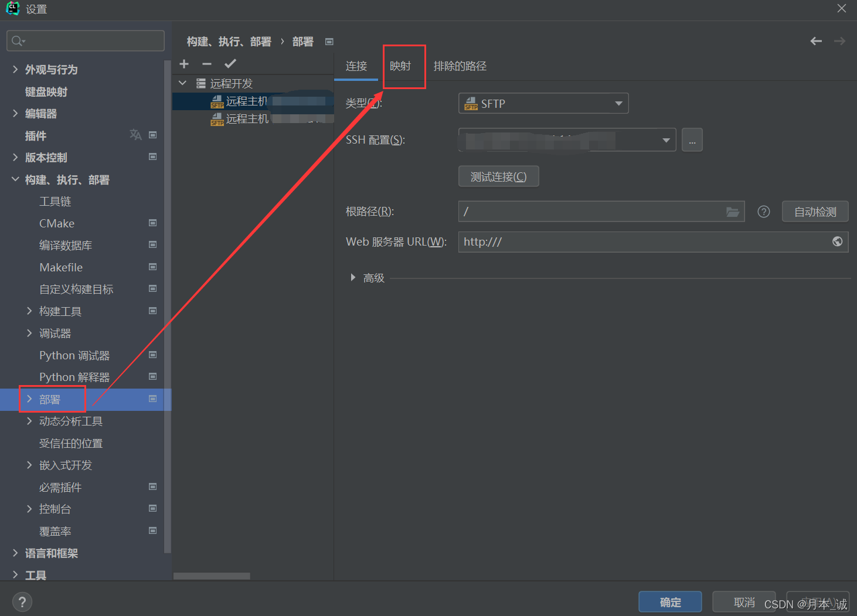Open 工具链 settings page
The height and width of the screenshot is (616, 857).
[55, 202]
